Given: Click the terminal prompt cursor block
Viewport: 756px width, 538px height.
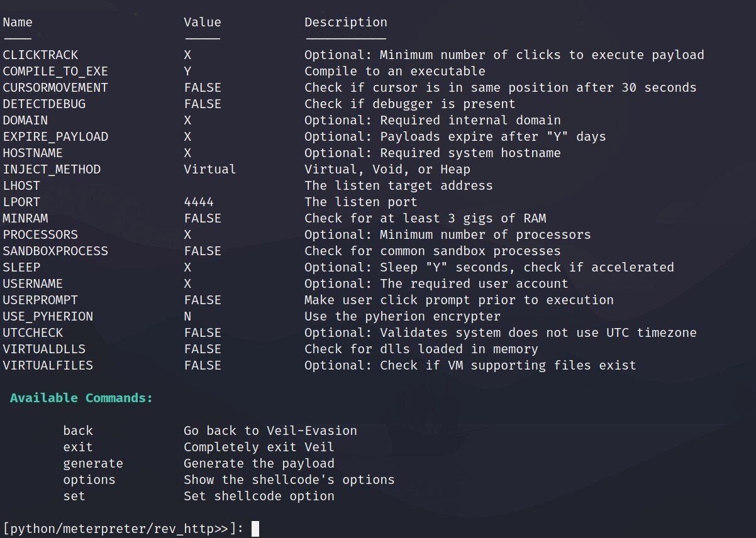Looking at the screenshot, I should point(255,529).
